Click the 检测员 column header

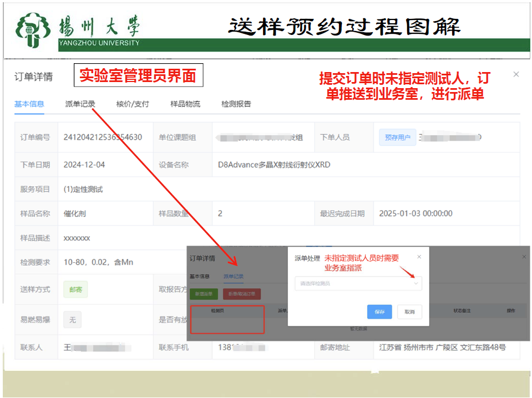(217, 311)
